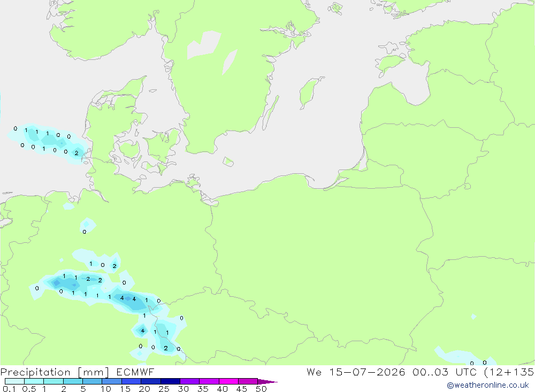Click the "(12+135" forecast offset text
The height and width of the screenshot is (392, 535).
click(509, 372)
